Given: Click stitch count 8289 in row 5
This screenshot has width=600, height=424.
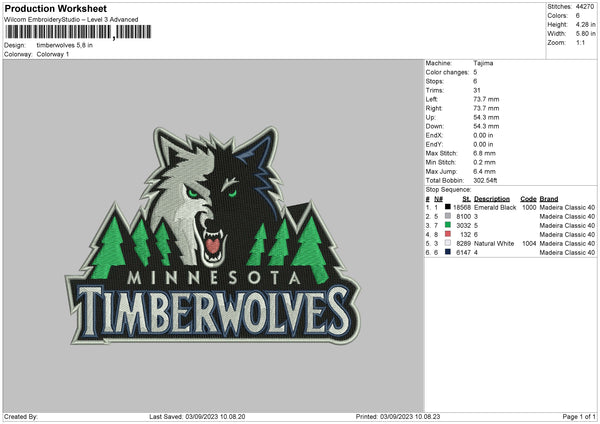Looking at the screenshot, I should pos(463,243).
